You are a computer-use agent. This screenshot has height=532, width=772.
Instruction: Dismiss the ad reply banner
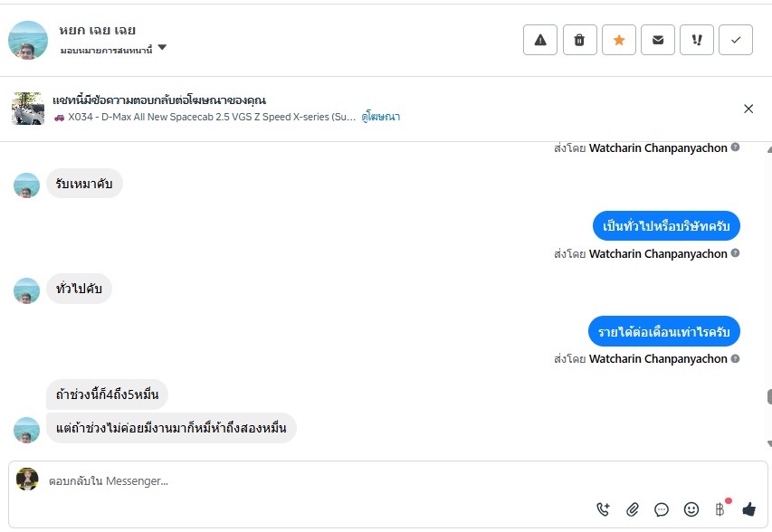click(748, 109)
